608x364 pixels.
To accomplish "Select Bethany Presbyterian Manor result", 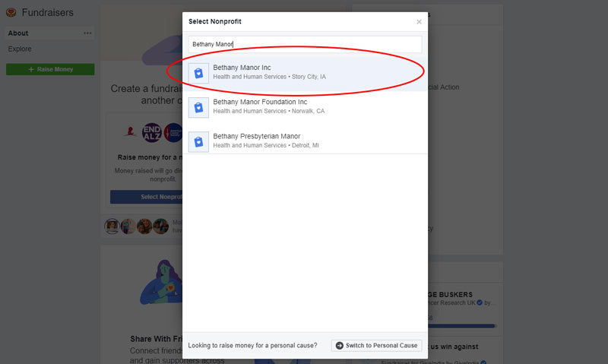I will pyautogui.click(x=305, y=141).
